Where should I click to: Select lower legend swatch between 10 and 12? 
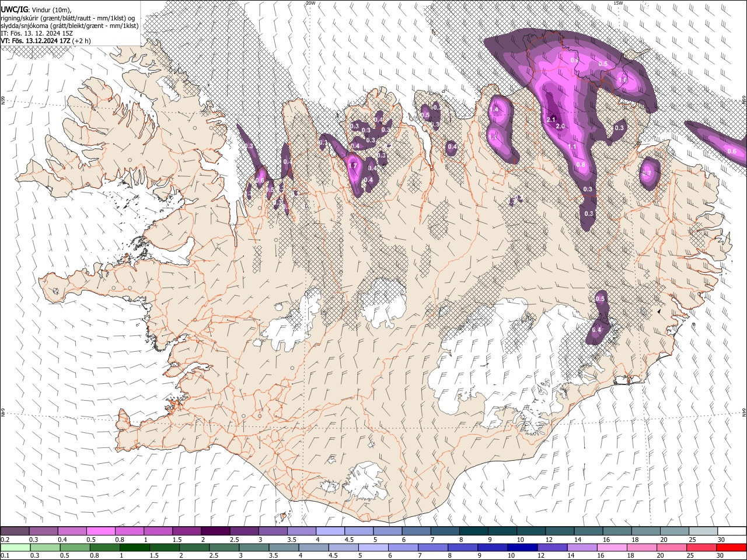click(x=523, y=548)
